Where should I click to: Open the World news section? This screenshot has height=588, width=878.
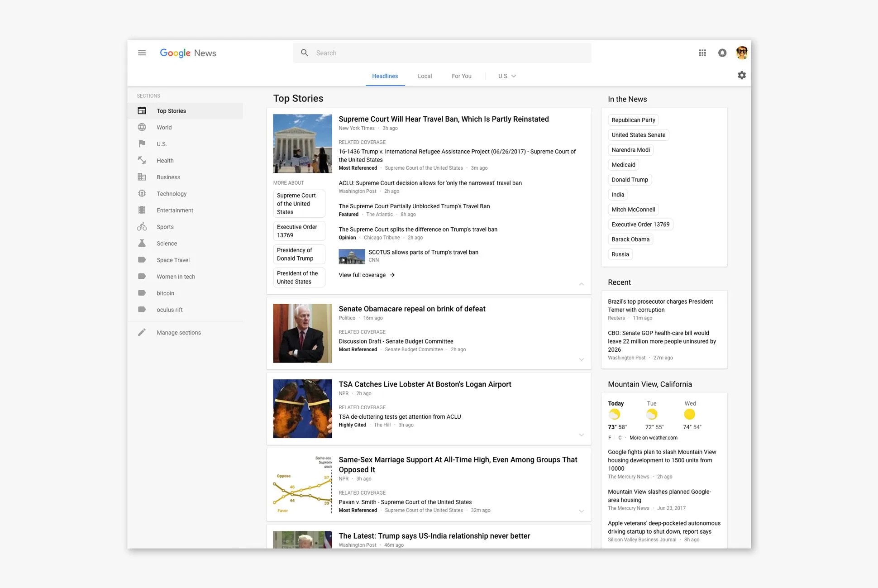(x=164, y=127)
